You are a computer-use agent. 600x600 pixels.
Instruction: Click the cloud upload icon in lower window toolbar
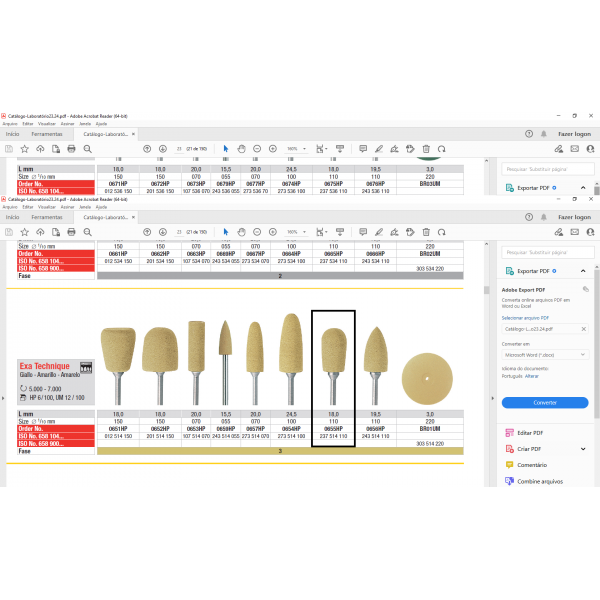pyautogui.click(x=40, y=232)
